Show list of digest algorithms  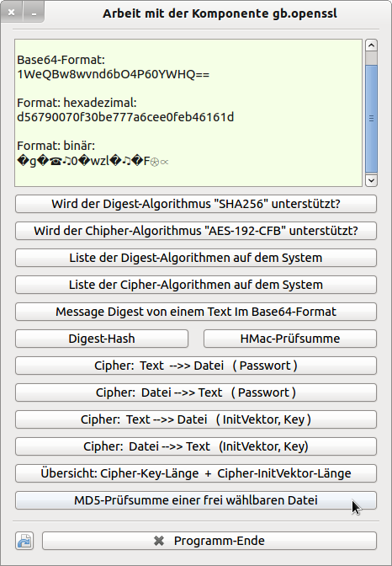pos(196,258)
